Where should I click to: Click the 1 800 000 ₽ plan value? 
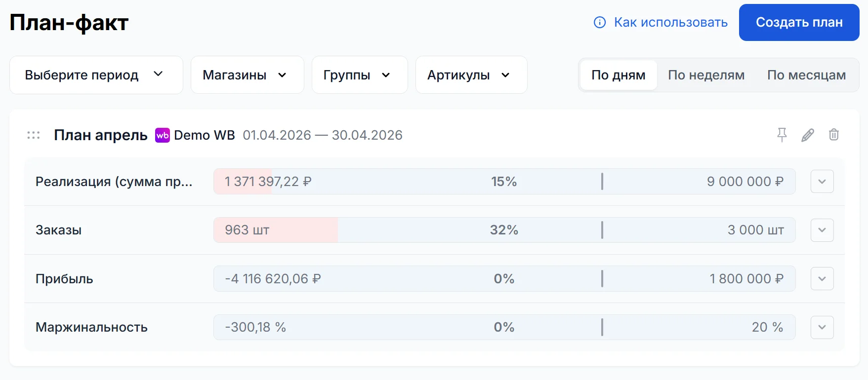tap(746, 279)
